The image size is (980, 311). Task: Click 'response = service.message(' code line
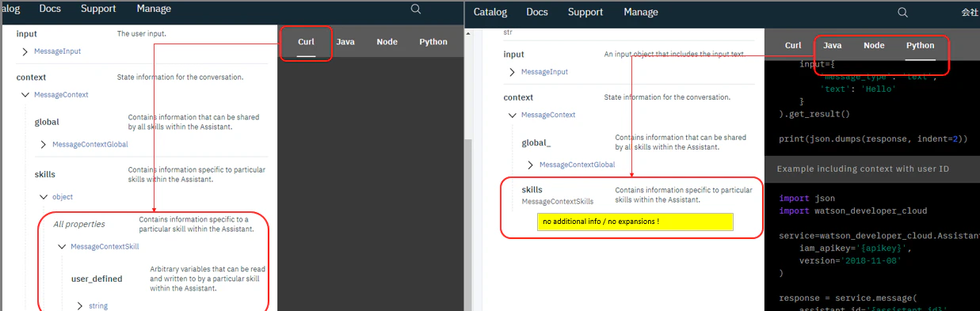coord(847,298)
